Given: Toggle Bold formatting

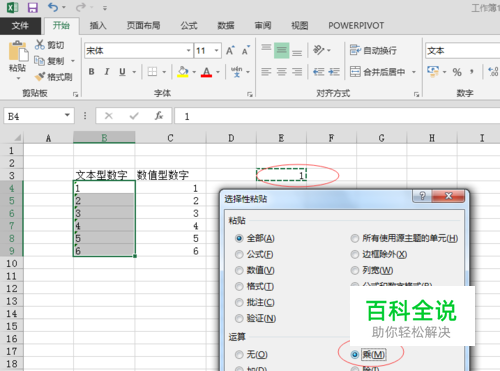Looking at the screenshot, I should coord(91,72).
